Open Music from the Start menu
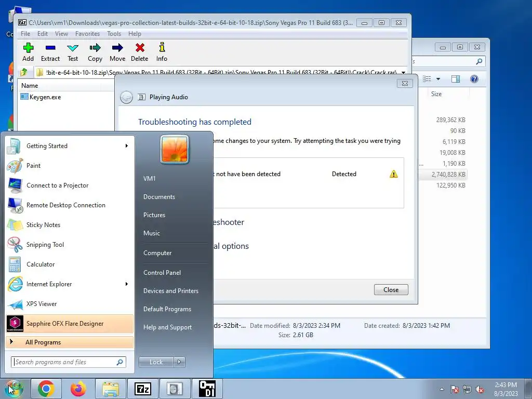 (151, 233)
